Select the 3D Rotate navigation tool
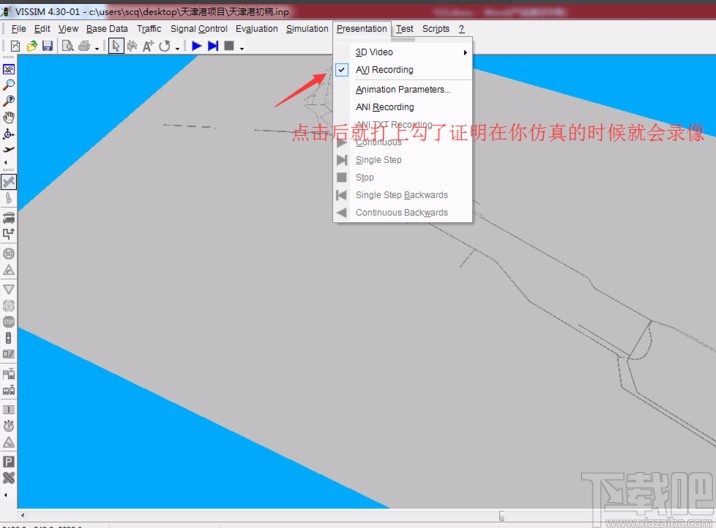 click(x=9, y=133)
